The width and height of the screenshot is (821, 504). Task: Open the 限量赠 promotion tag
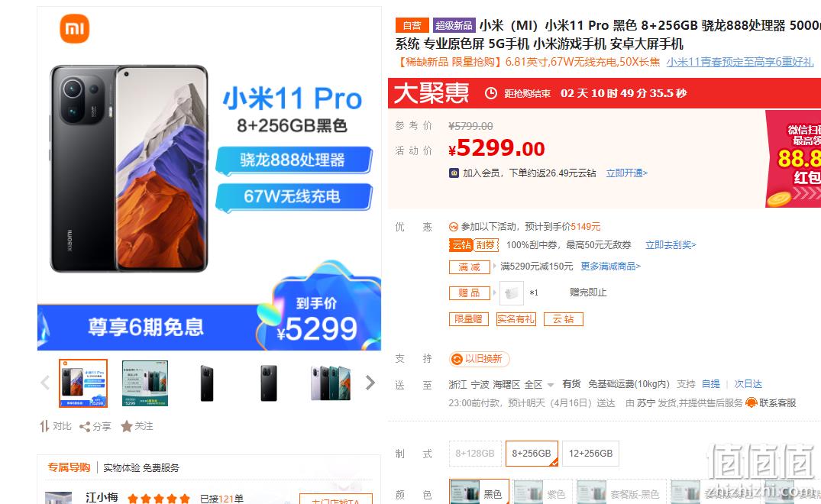point(469,319)
